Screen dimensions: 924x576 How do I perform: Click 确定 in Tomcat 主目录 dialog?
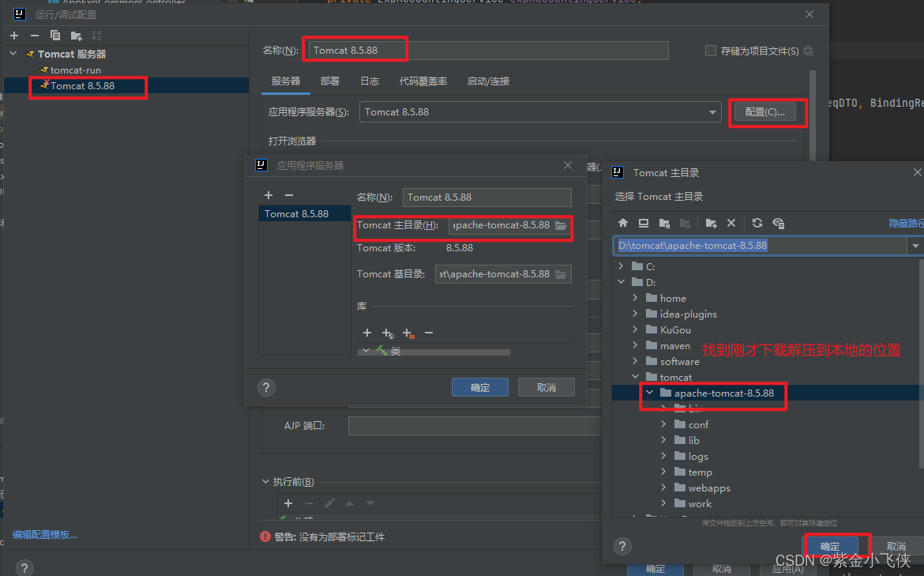point(830,547)
